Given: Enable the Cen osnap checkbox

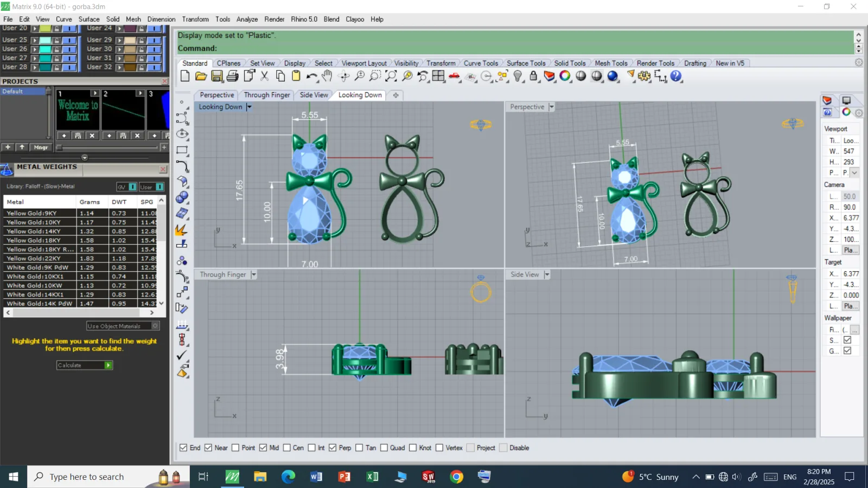Looking at the screenshot, I should point(287,448).
